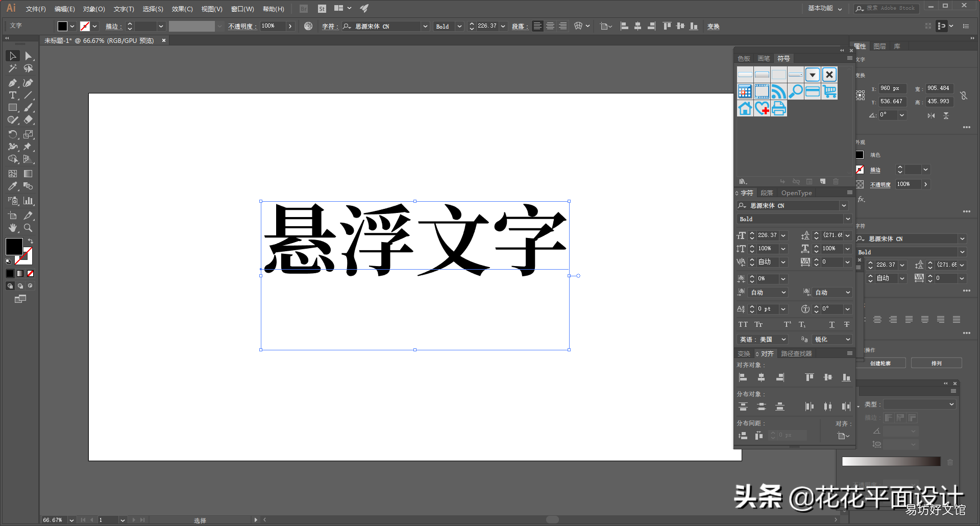Screen dimensions: 980x526
Task: Toggle Subscript in Character panel
Action: click(802, 324)
